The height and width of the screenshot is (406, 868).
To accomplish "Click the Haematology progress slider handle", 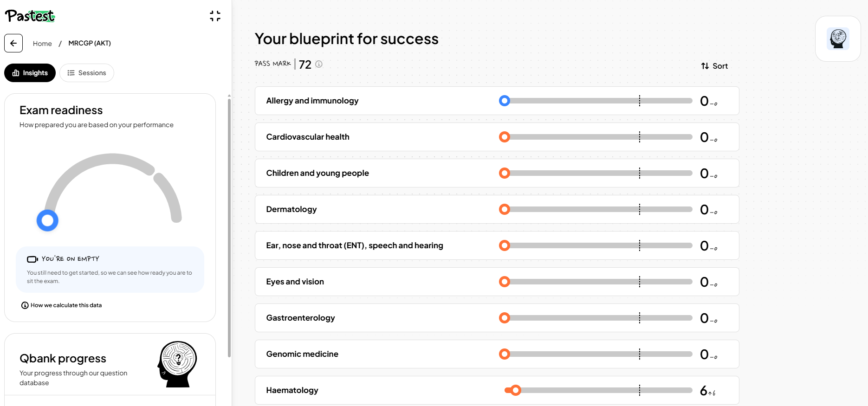I will (x=515, y=390).
